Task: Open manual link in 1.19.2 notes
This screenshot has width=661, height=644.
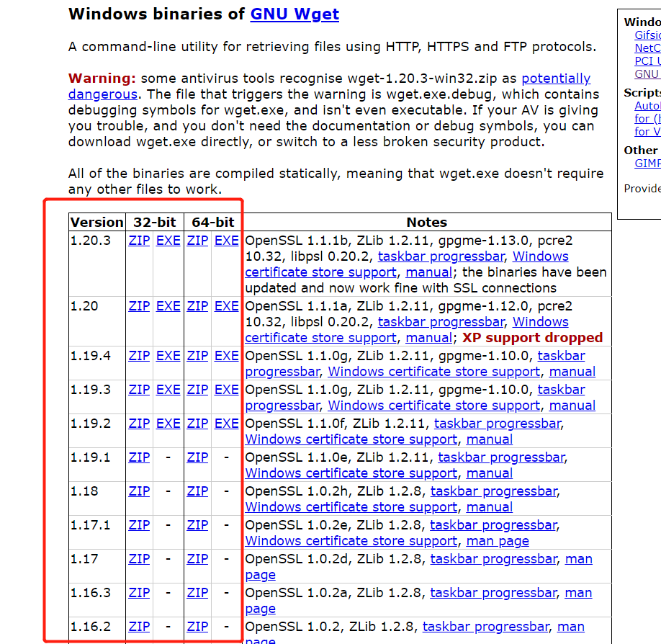Action: 490,439
